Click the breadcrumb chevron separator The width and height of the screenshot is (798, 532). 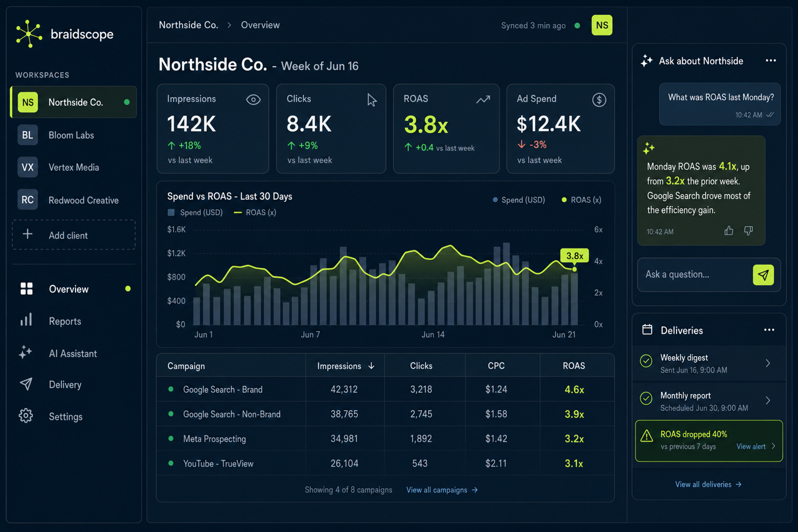(x=229, y=25)
